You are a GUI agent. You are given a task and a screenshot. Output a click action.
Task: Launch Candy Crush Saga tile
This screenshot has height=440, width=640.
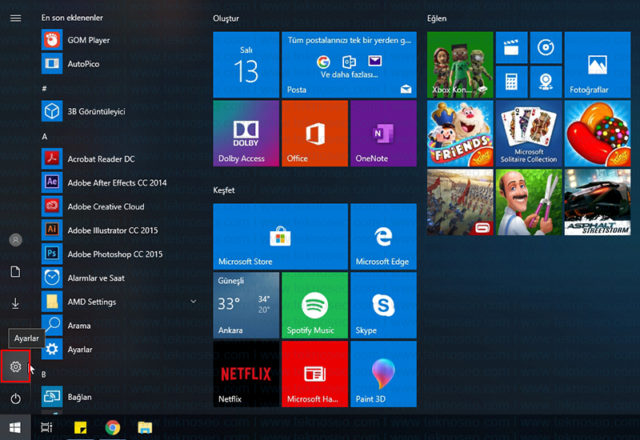[597, 133]
